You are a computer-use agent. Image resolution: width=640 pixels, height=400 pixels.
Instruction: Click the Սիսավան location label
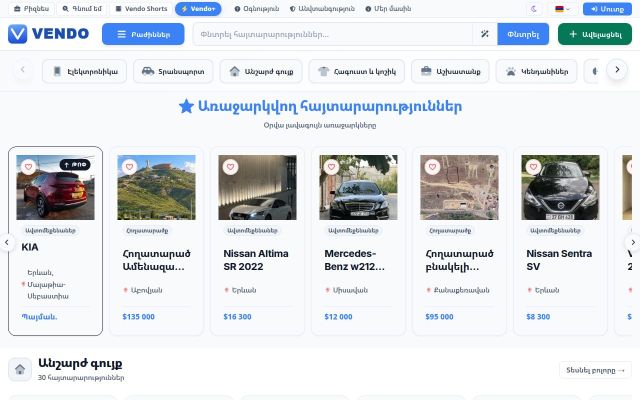(x=350, y=290)
